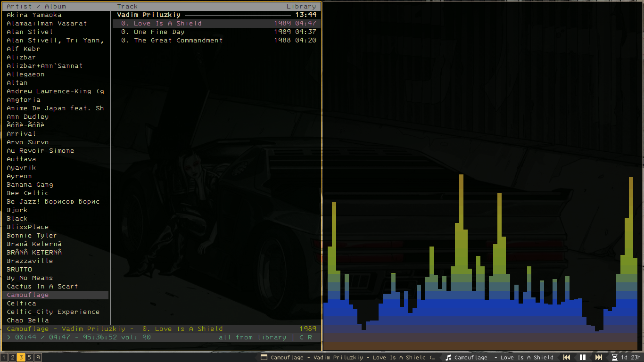Select artist Celtica
Viewport: 644px width, 362px height.
21,304
